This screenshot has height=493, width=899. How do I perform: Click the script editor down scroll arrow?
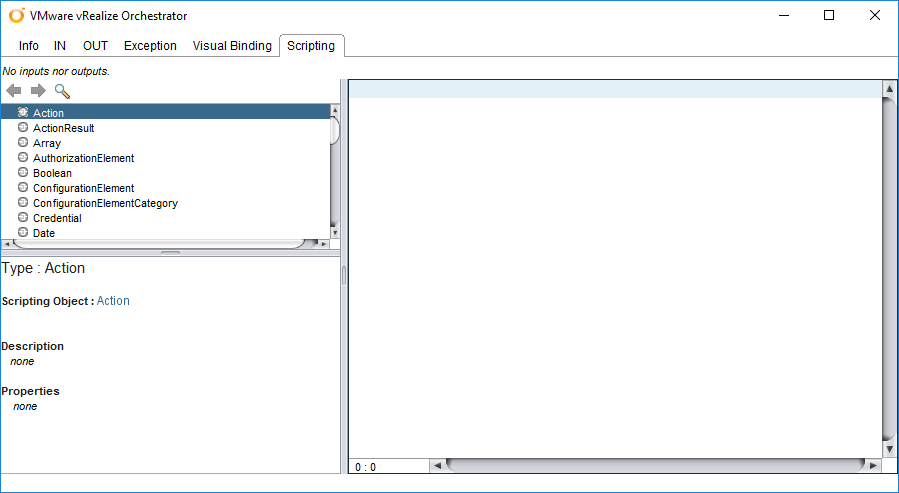[x=889, y=450]
